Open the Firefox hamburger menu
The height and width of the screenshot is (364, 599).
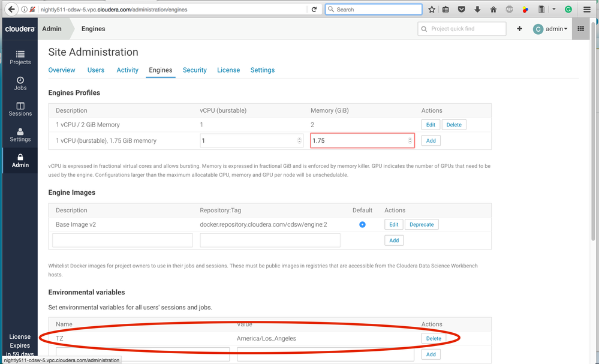587,10
